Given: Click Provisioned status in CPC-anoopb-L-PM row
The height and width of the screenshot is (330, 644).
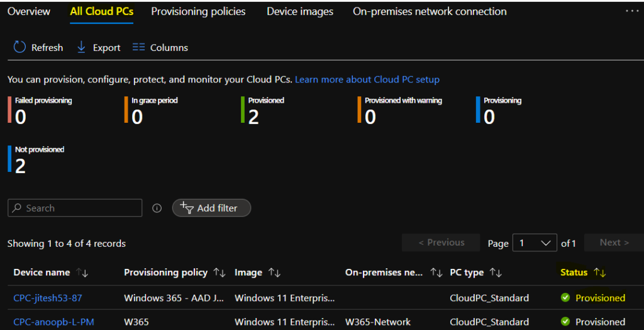Looking at the screenshot, I should pos(600,322).
